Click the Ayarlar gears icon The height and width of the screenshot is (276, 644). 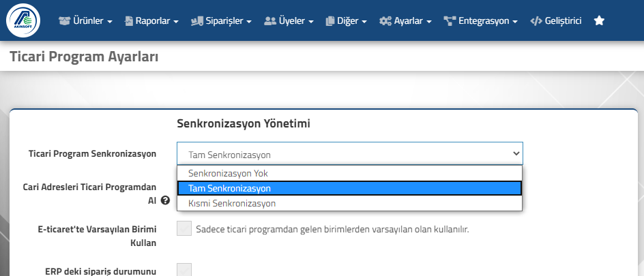coord(385,21)
